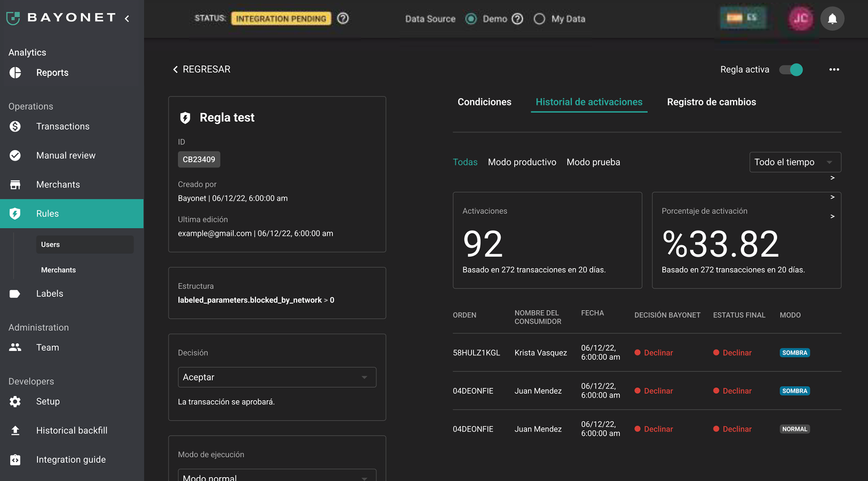Click the NORMAL mode badge
868x481 pixels.
pos(795,429)
